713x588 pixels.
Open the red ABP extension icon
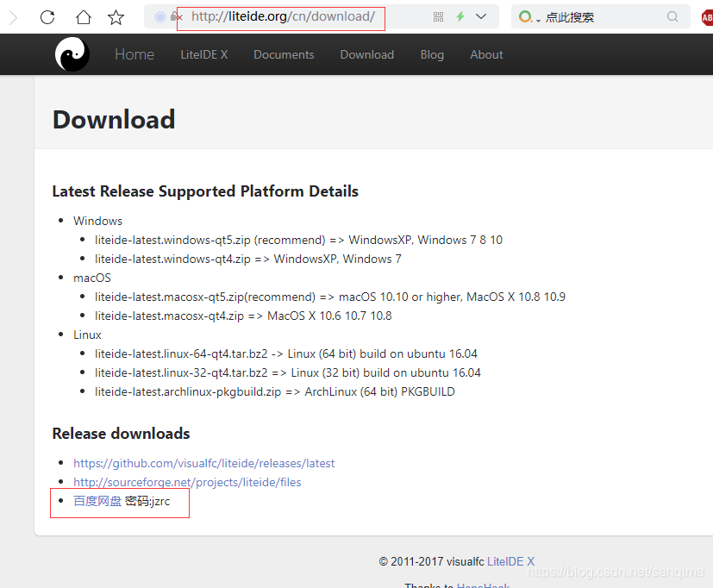pyautogui.click(x=707, y=18)
